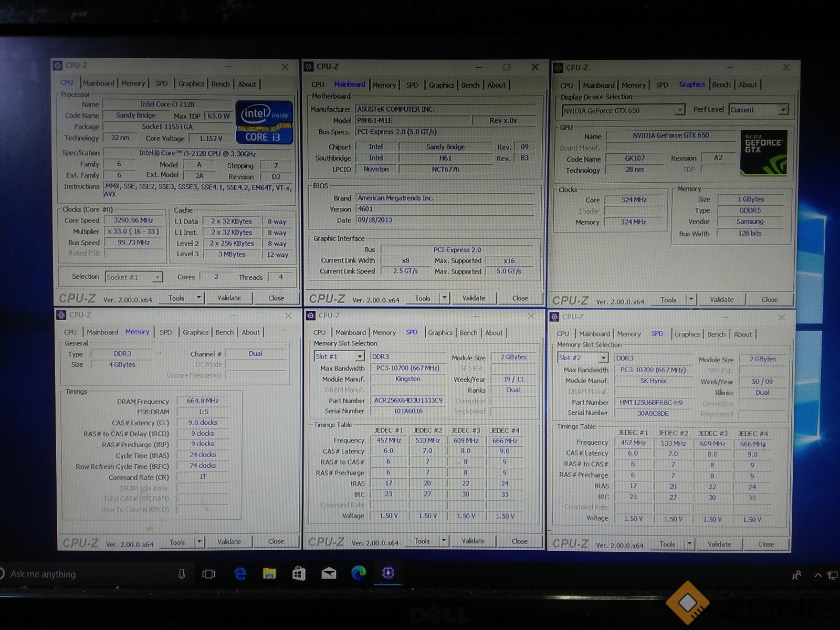Screen dimensions: 840x630
Task: Open About tab in Mainboard window
Action: [x=496, y=85]
